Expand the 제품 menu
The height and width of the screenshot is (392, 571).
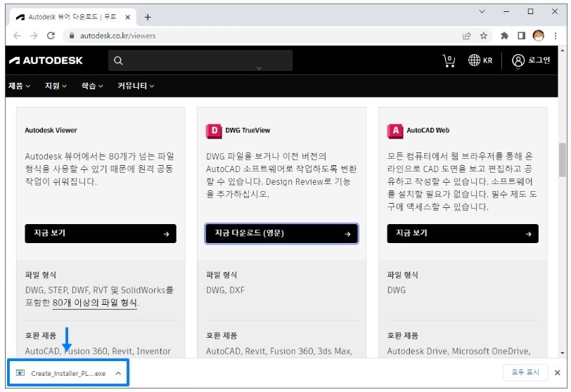(19, 86)
